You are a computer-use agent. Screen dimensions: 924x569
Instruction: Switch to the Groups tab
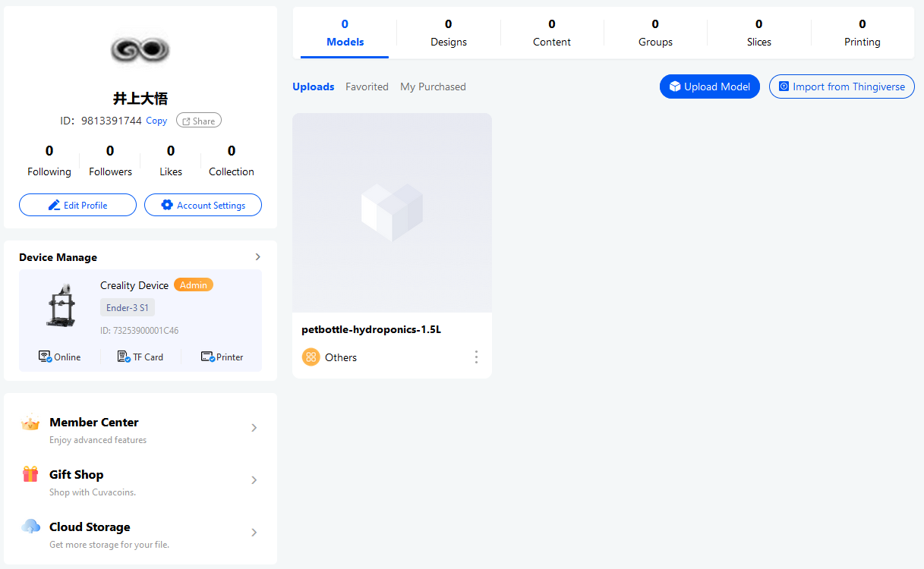point(655,33)
